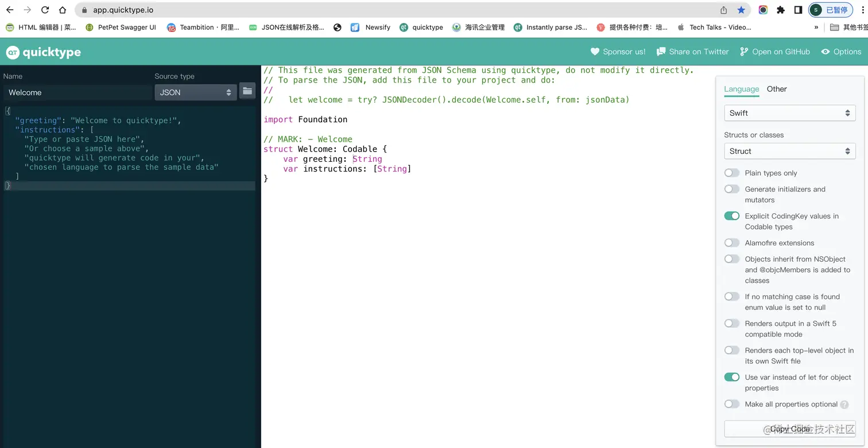Click the Sponsor us heart icon
The width and height of the screenshot is (868, 448).
(595, 52)
